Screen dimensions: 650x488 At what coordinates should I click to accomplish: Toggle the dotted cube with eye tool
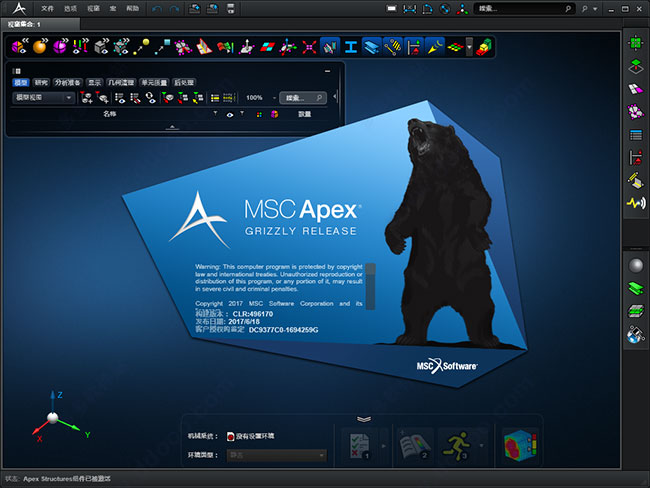point(121,46)
